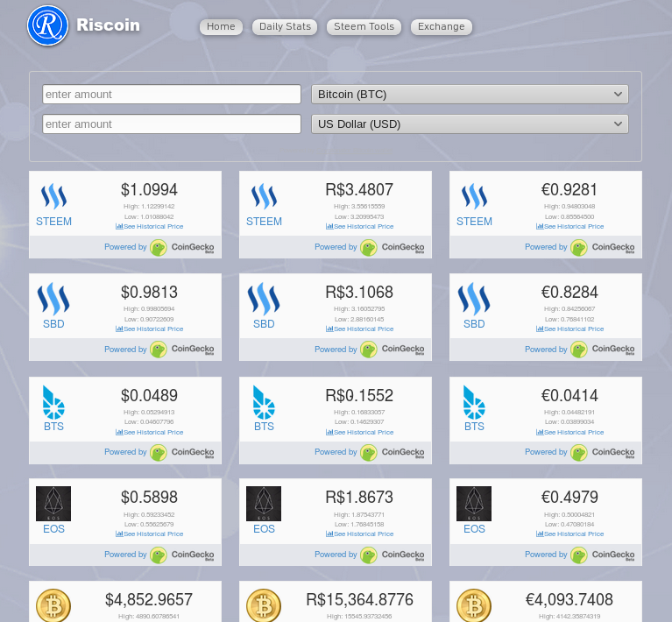The height and width of the screenshot is (622, 672).
Task: See Historical Price for STEEM in euro
Action: tap(569, 226)
